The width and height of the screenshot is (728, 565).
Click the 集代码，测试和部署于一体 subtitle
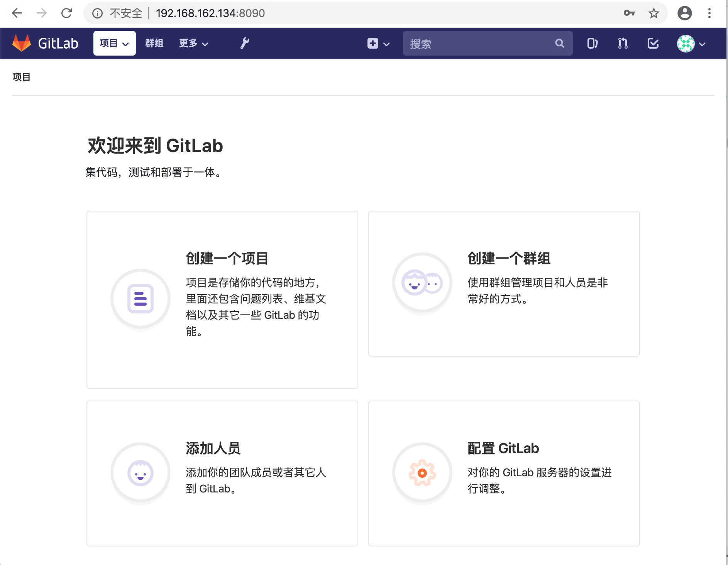pos(154,172)
